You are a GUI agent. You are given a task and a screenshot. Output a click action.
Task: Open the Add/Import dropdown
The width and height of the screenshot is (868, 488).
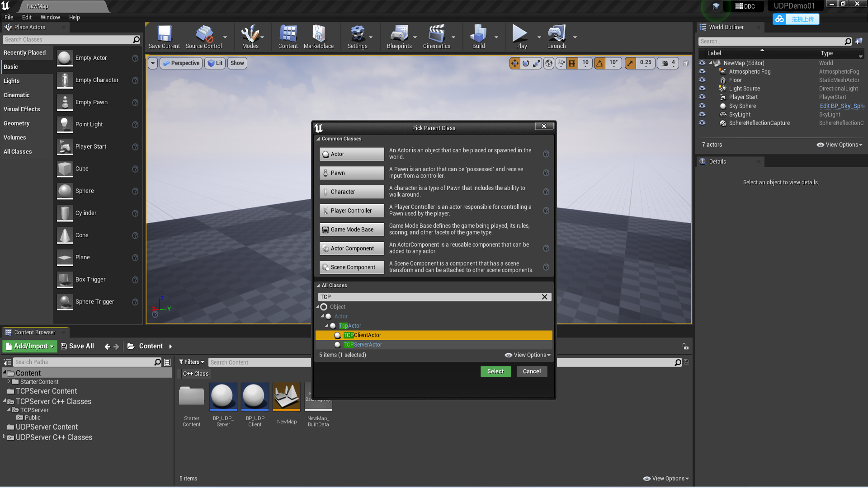[x=30, y=346]
